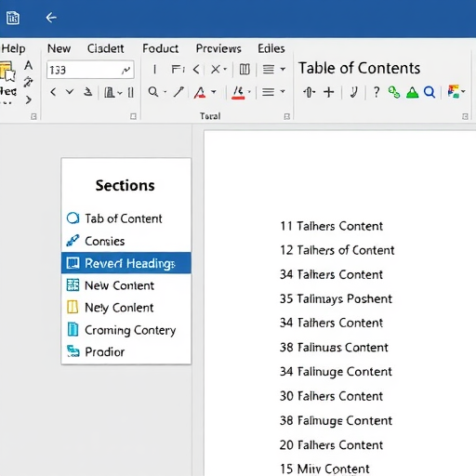This screenshot has height=476, width=476.
Task: Click the New Content grid icon
Action: tap(73, 284)
